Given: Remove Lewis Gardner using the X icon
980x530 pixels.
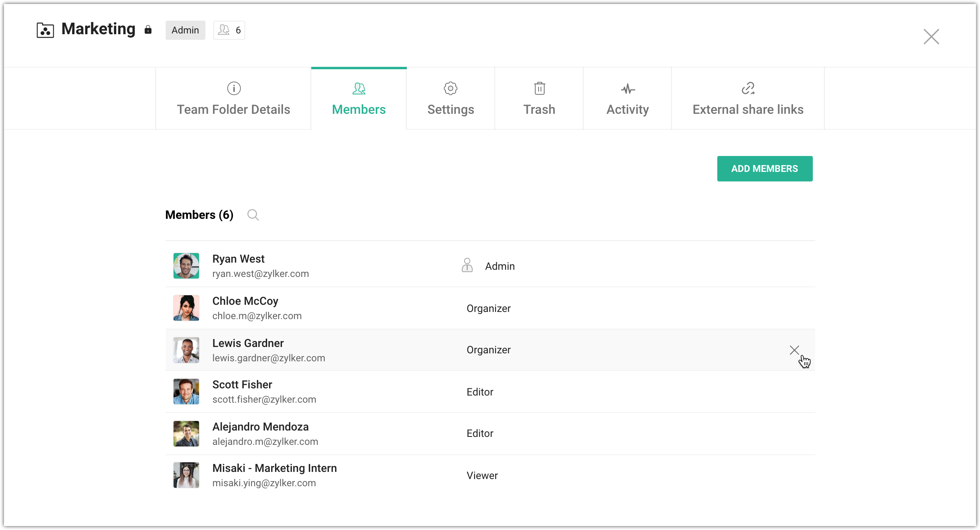Looking at the screenshot, I should (x=794, y=350).
